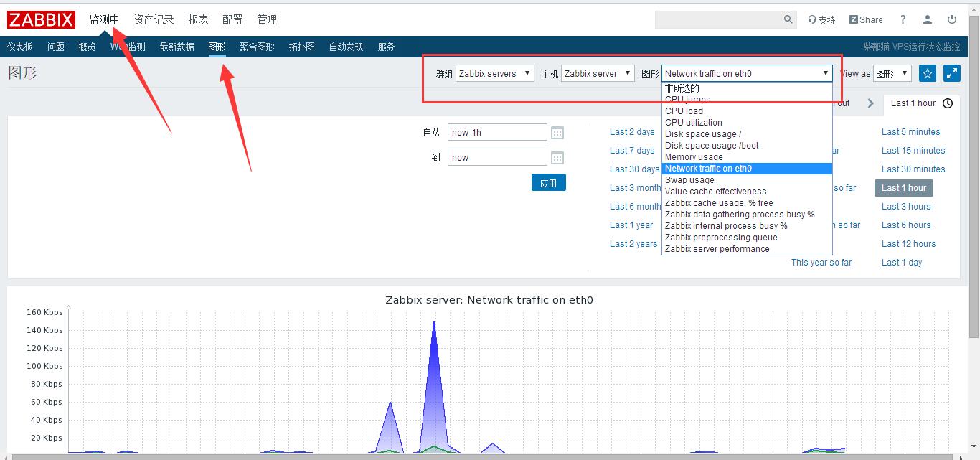Select Last 1 year range
This screenshot has height=460, width=980.
click(631, 225)
